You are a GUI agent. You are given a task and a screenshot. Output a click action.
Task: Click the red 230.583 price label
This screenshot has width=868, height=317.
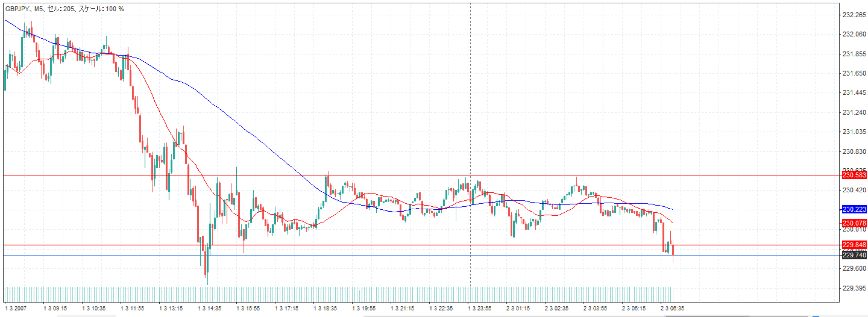tap(854, 175)
